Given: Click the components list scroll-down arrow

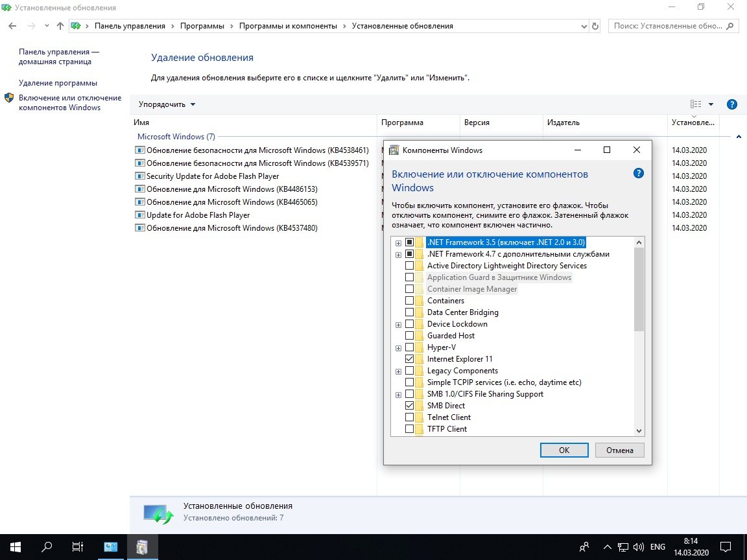Looking at the screenshot, I should pyautogui.click(x=639, y=430).
